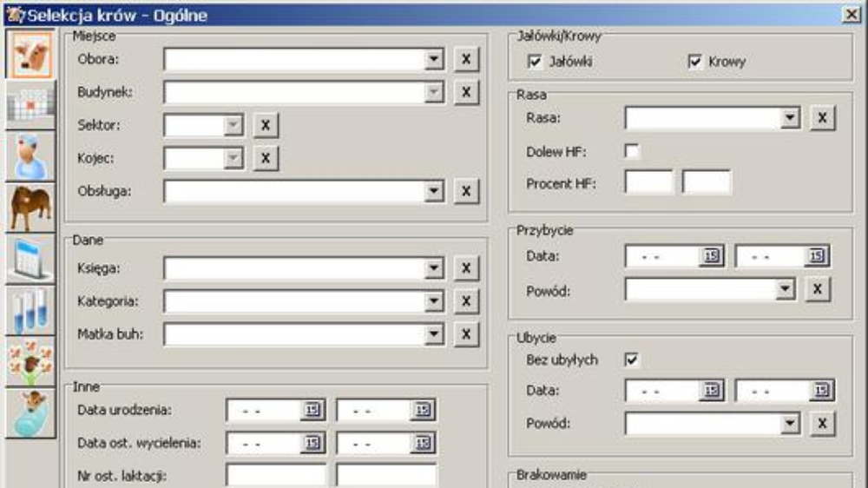The width and height of the screenshot is (868, 488).
Task: Click the test tubes sidebar icon
Action: 31,310
